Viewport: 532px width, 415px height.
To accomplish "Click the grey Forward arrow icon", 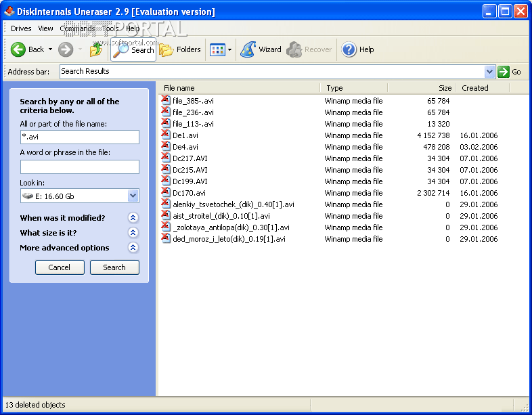I will (66, 49).
